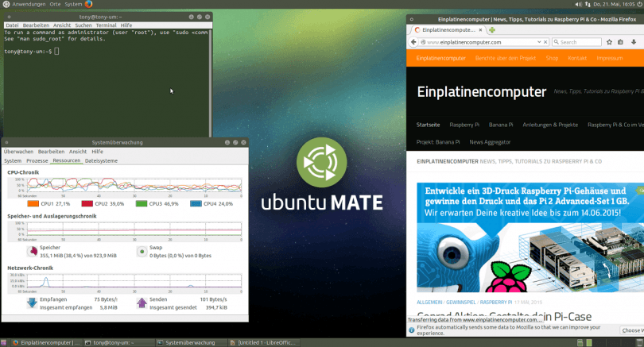Click the Empfangen download arrow icon
The height and width of the screenshot is (347, 644).
pos(32,303)
